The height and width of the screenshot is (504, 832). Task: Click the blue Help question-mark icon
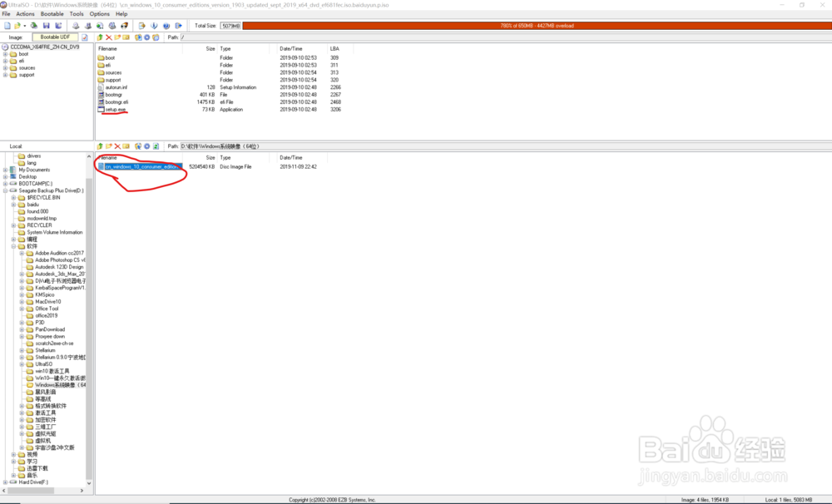(x=166, y=26)
